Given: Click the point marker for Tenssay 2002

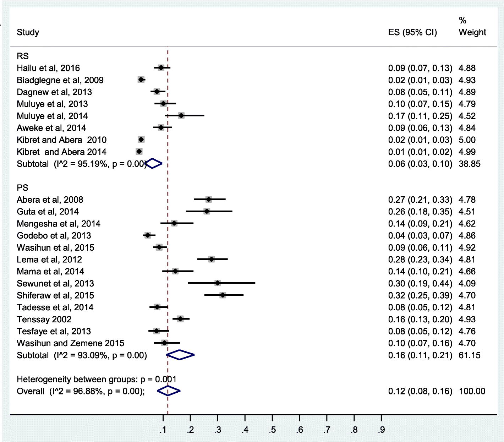Looking at the screenshot, I should [180, 319].
